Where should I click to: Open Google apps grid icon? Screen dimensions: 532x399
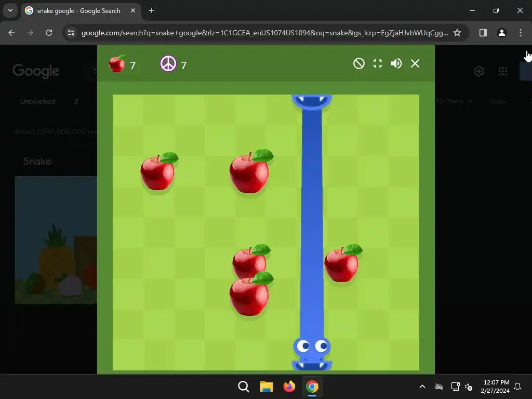point(503,71)
